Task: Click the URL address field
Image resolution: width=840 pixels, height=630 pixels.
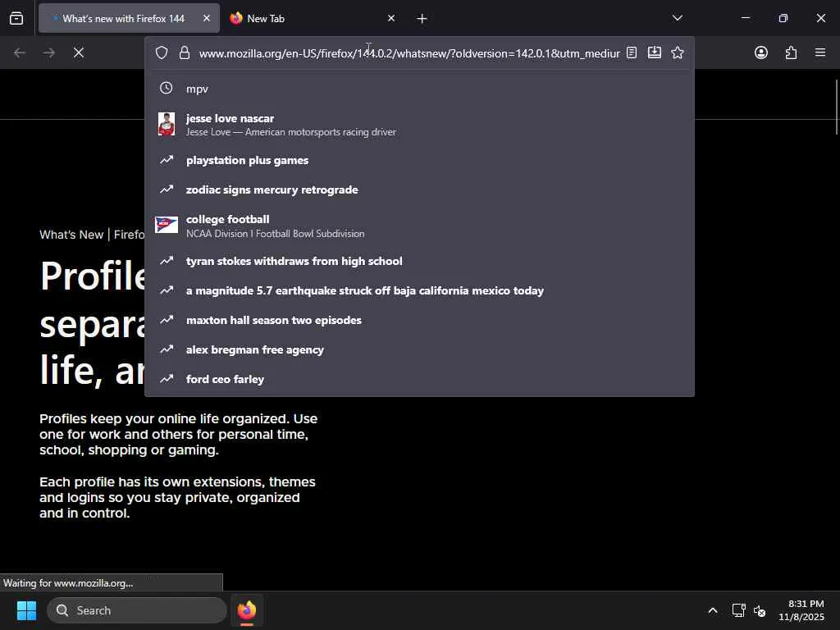Action: [409, 53]
